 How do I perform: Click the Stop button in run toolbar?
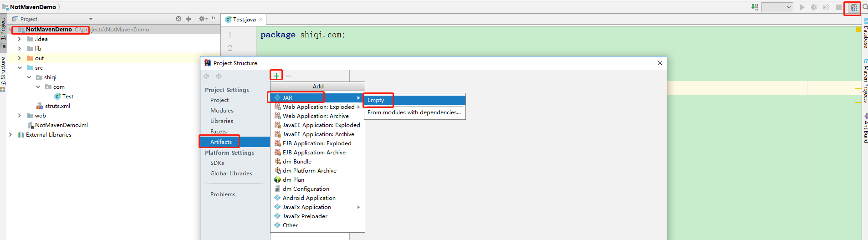click(x=839, y=7)
